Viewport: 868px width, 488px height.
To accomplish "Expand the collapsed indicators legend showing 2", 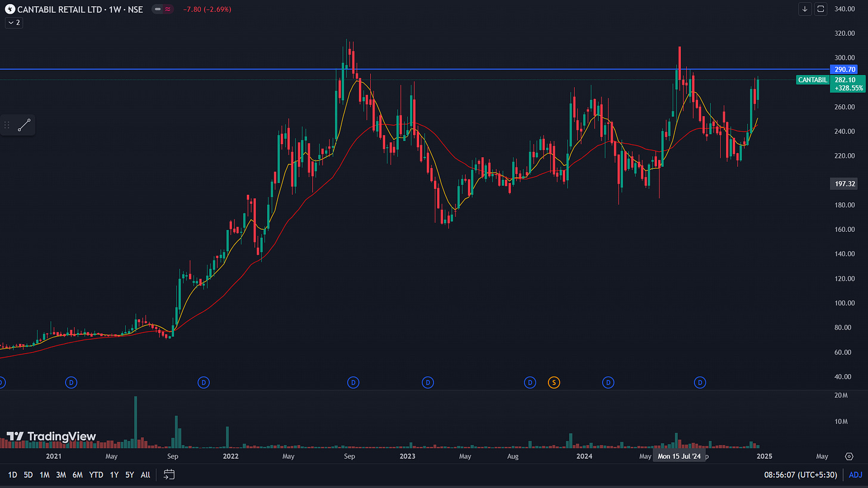I will (x=14, y=23).
